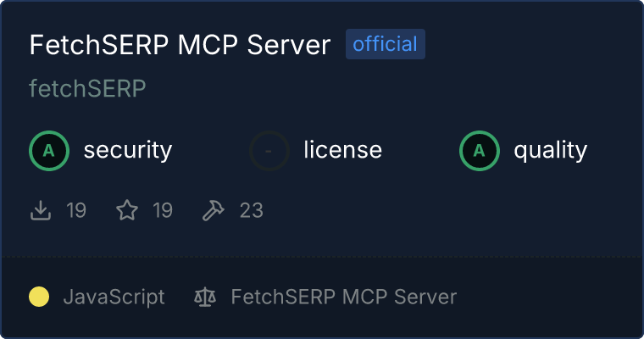The height and width of the screenshot is (339, 644).
Task: Click the download count 19
Action: click(76, 210)
